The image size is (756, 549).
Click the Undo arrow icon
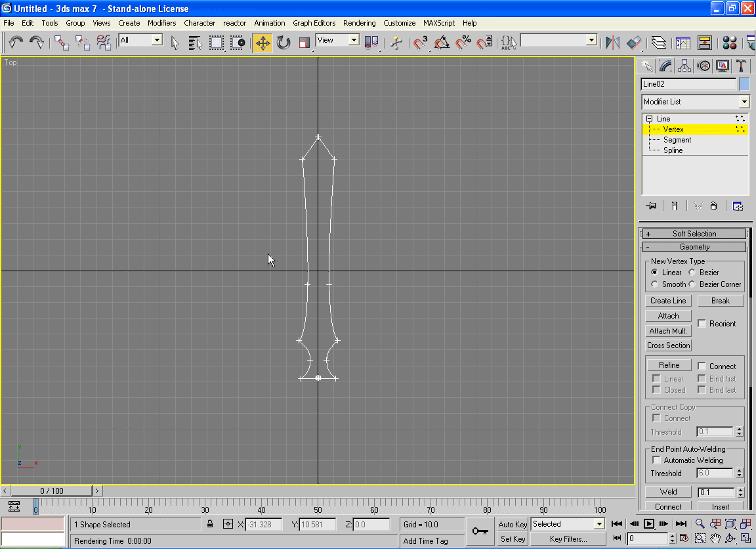click(16, 43)
